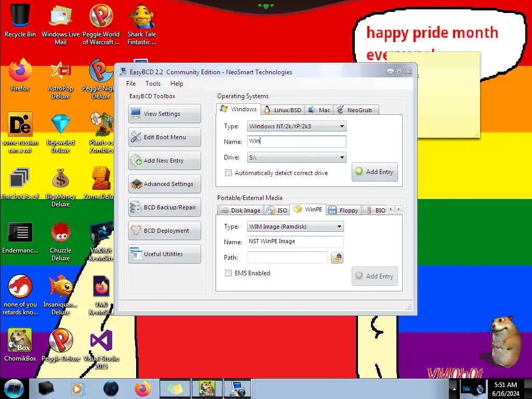Open the Endermanc... desktop icon
This screenshot has width=532, height=399.
coord(20,237)
